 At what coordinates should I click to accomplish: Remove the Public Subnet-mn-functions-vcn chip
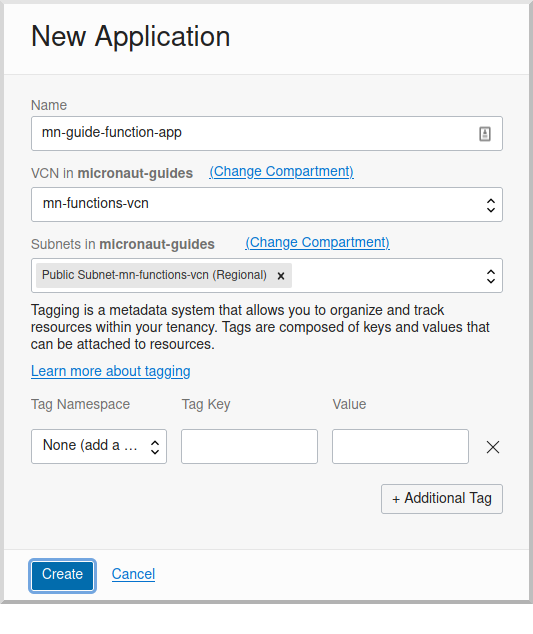(x=281, y=276)
